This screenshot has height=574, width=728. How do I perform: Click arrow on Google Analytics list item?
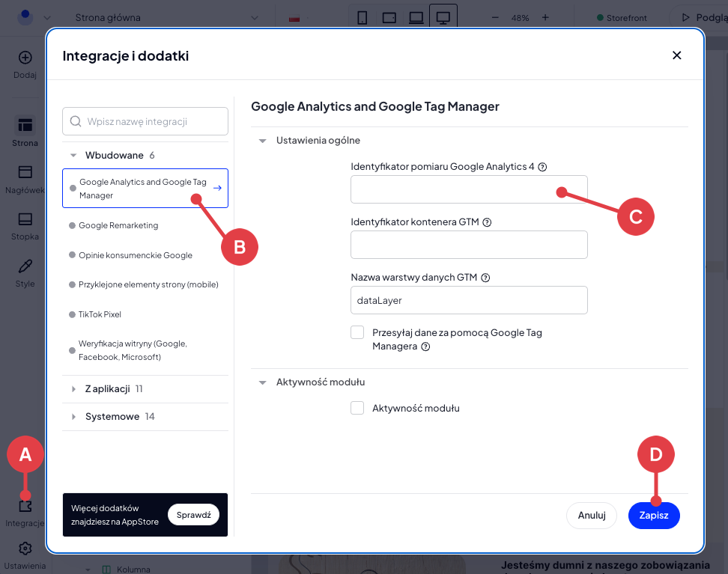coord(216,188)
